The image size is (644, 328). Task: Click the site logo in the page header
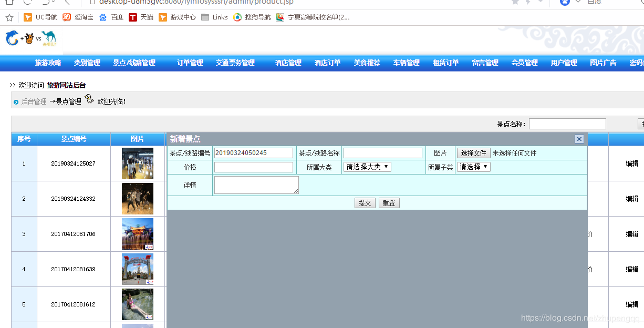(30, 38)
